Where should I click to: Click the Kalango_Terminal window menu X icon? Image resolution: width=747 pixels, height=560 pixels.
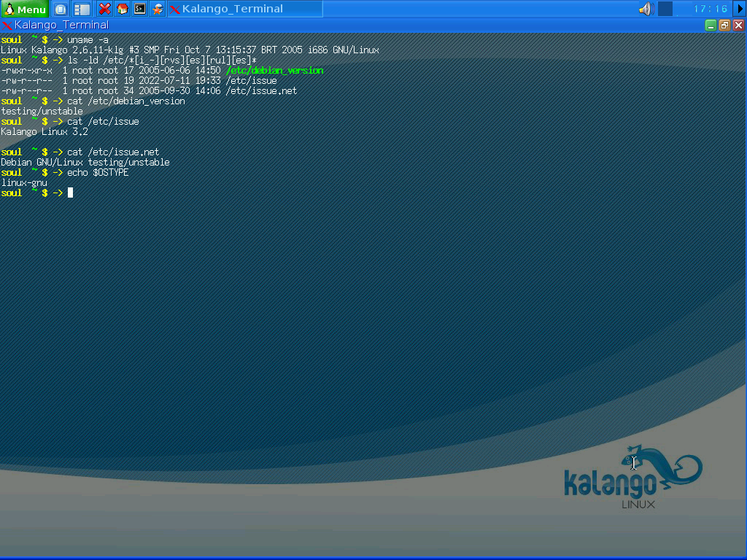pos(7,26)
